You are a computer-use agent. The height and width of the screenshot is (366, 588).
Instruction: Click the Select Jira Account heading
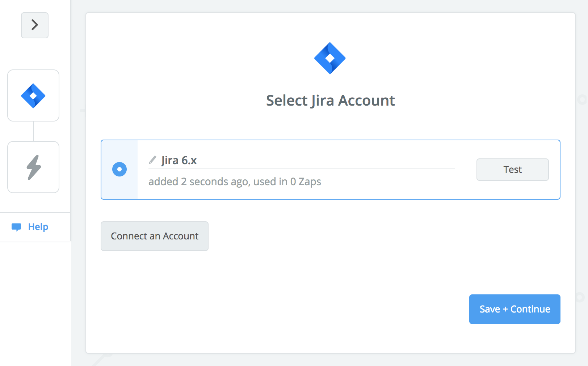pyautogui.click(x=330, y=101)
